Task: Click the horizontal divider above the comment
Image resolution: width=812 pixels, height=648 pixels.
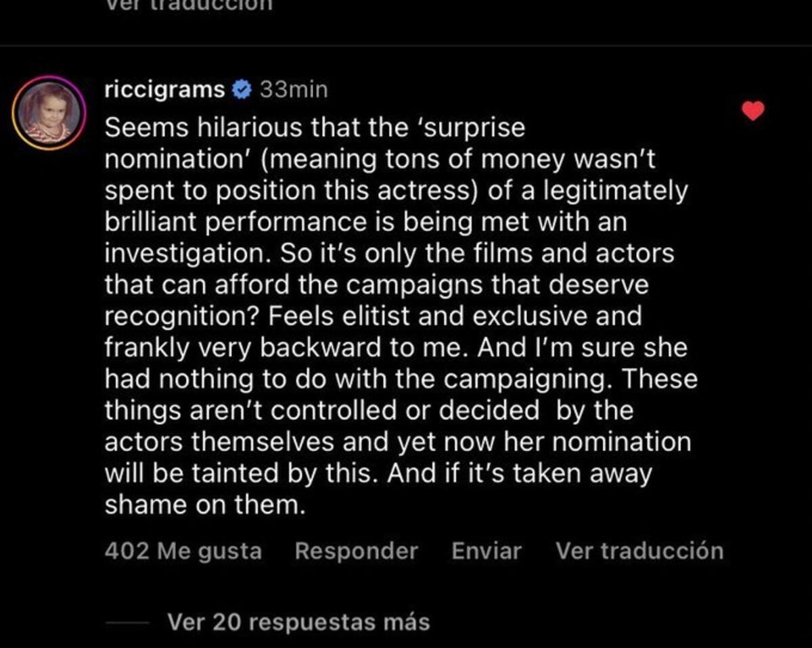Action: [406, 46]
